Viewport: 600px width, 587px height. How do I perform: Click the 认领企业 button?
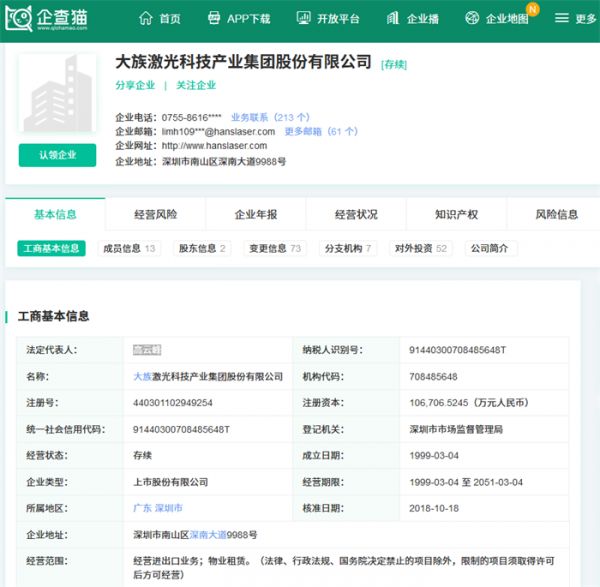point(57,155)
